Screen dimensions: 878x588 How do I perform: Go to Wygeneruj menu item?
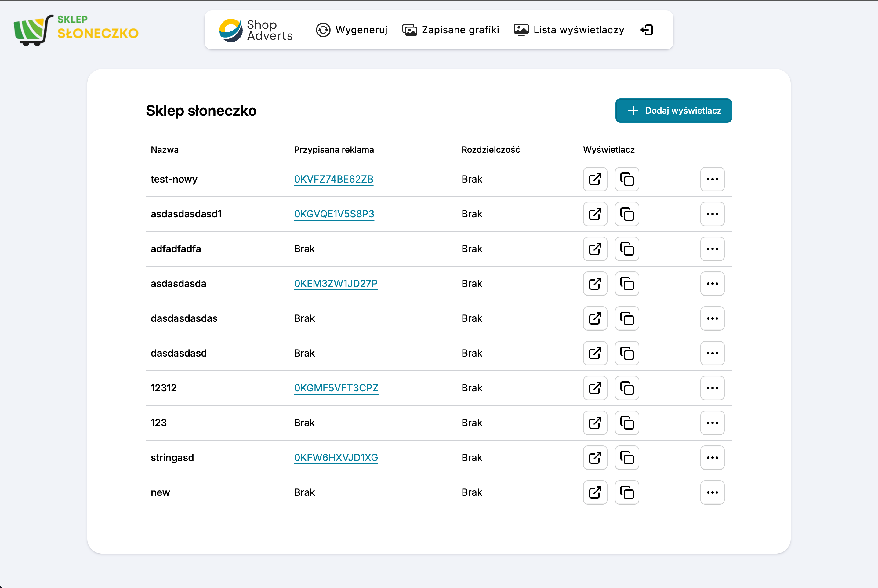coord(352,30)
